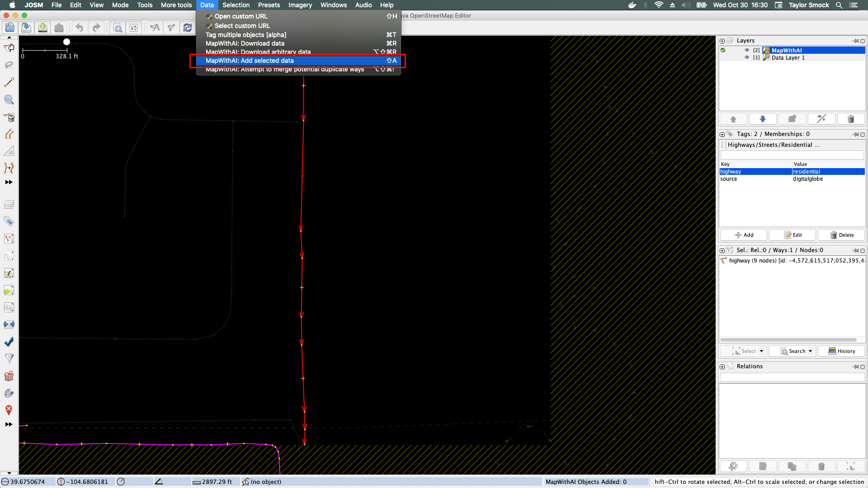Viewport: 868px width, 488px height.
Task: Open the Search button dropdown arrow
Action: click(810, 351)
